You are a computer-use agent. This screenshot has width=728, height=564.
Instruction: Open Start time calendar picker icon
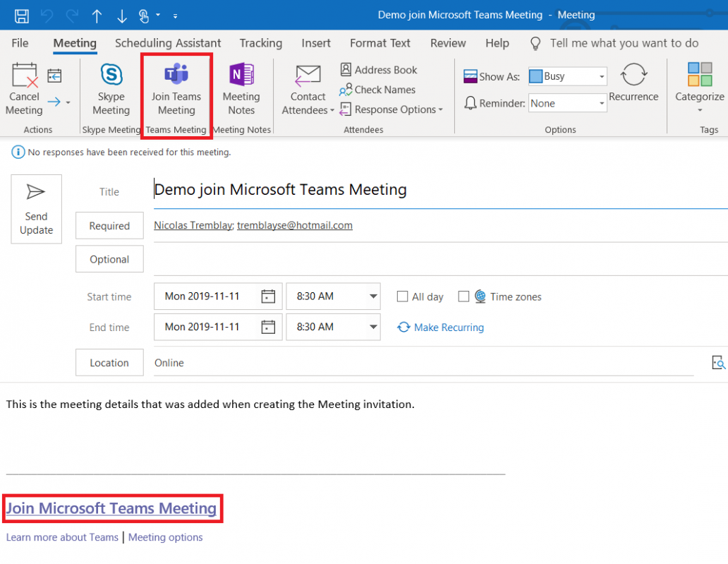(x=268, y=296)
